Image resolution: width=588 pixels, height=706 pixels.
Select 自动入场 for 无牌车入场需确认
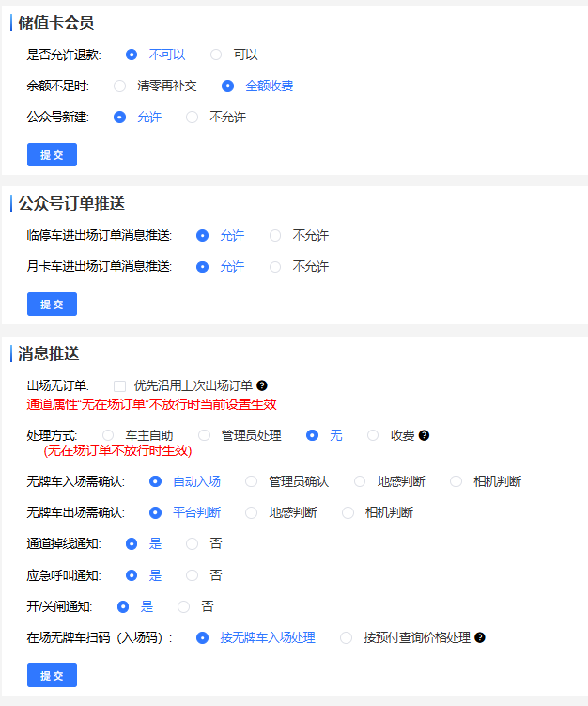click(x=155, y=481)
